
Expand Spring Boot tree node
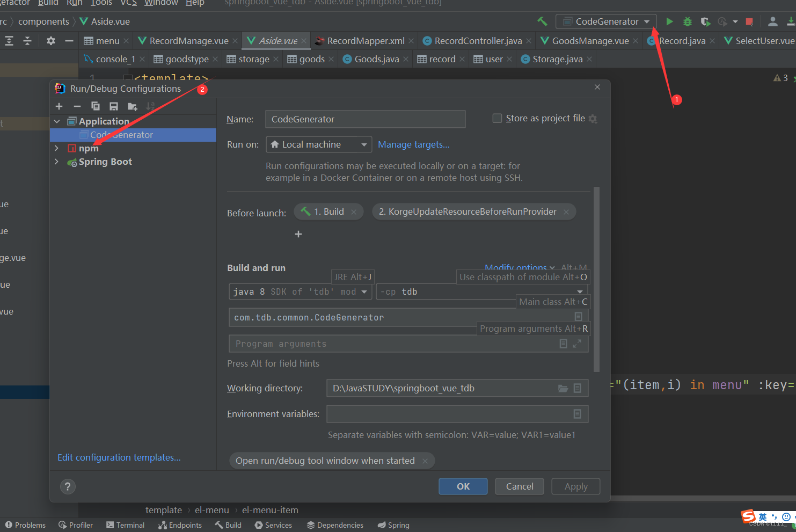(x=57, y=162)
